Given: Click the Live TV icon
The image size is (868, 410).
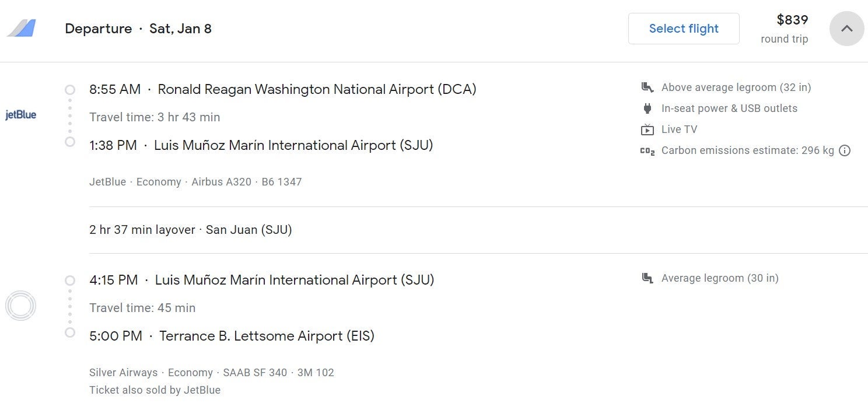Looking at the screenshot, I should 647,129.
